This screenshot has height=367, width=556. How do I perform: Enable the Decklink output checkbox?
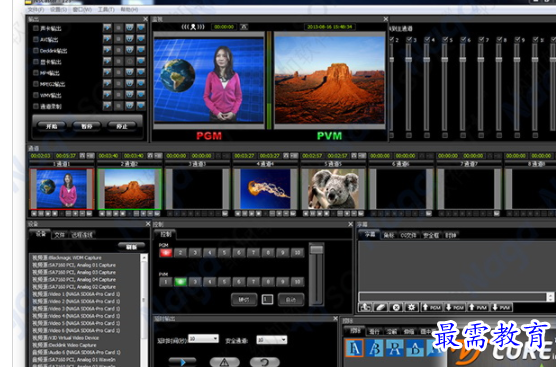[36, 50]
